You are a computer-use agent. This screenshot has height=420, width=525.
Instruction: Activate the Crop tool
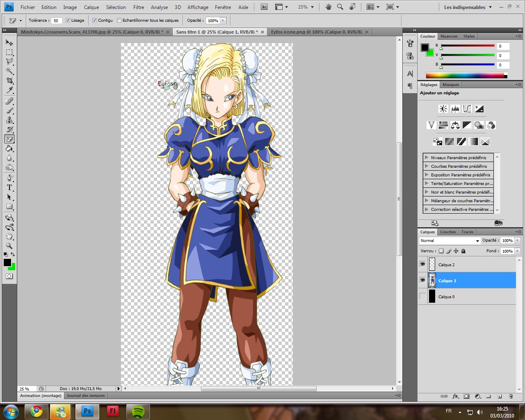coord(9,80)
